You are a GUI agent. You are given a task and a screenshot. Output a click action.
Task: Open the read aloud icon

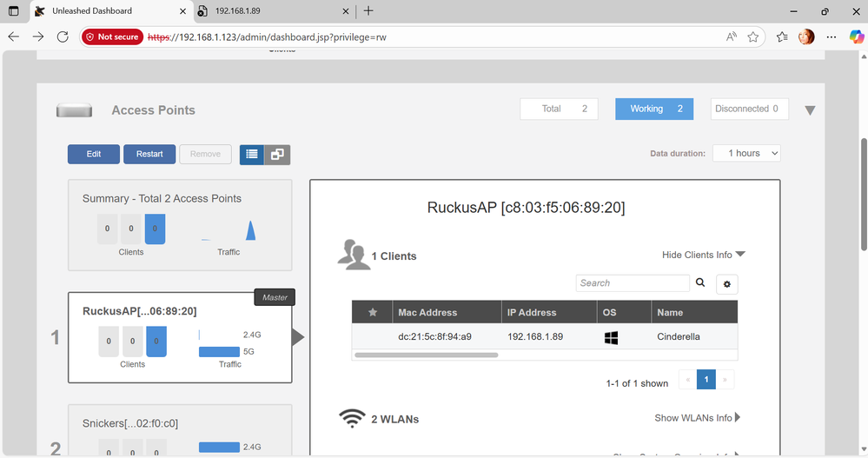(732, 37)
